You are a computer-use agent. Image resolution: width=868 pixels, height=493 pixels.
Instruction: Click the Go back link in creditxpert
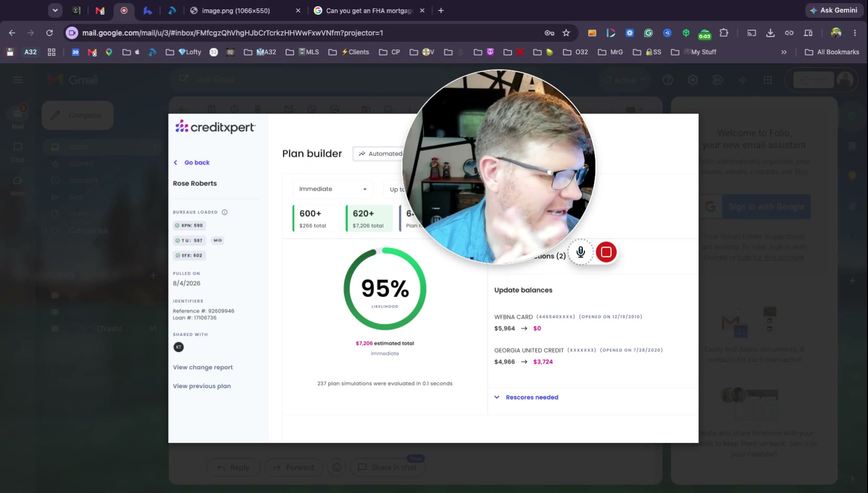click(192, 162)
